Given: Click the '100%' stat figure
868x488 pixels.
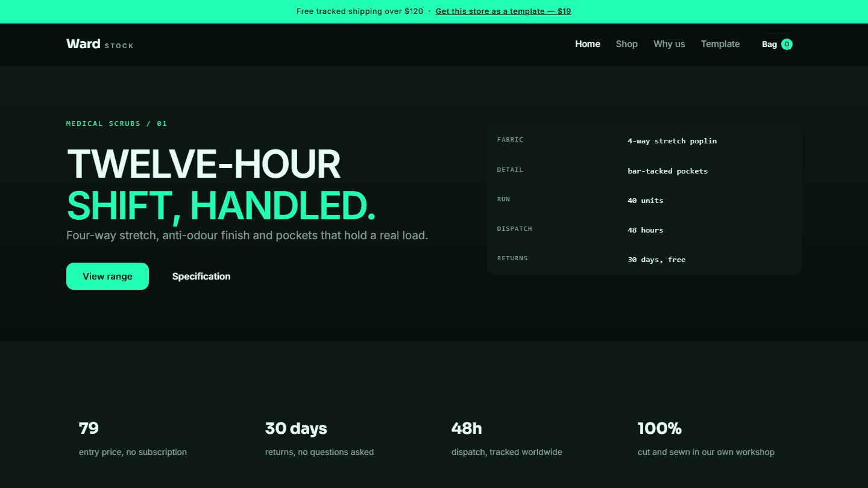Looking at the screenshot, I should pyautogui.click(x=659, y=428).
